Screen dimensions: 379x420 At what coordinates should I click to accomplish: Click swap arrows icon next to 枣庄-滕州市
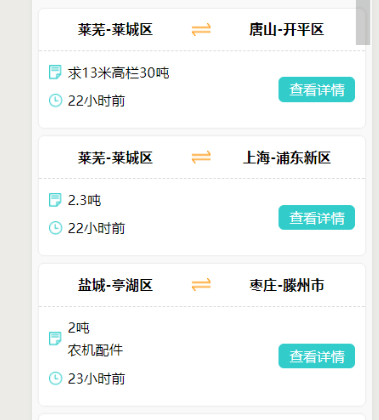201,285
